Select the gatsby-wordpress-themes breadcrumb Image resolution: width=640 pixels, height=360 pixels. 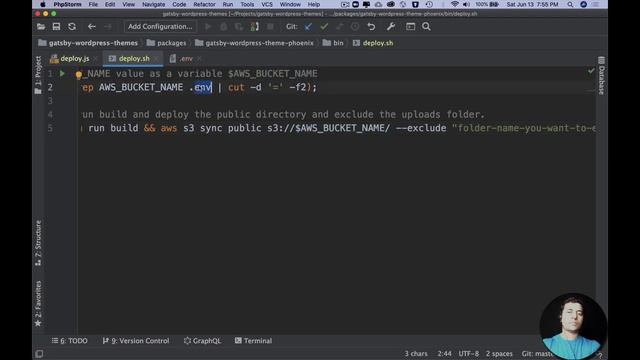pos(88,43)
